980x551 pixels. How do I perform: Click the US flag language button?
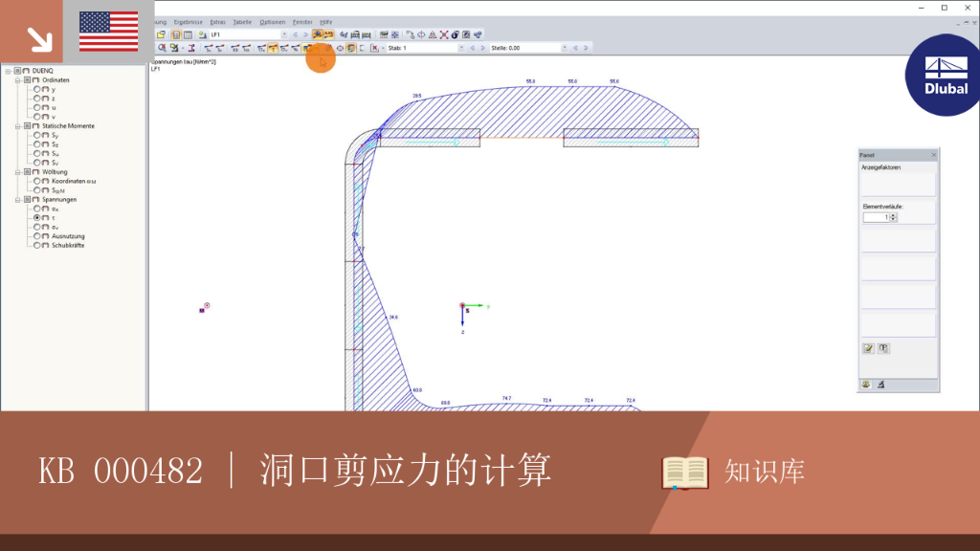pyautogui.click(x=109, y=32)
